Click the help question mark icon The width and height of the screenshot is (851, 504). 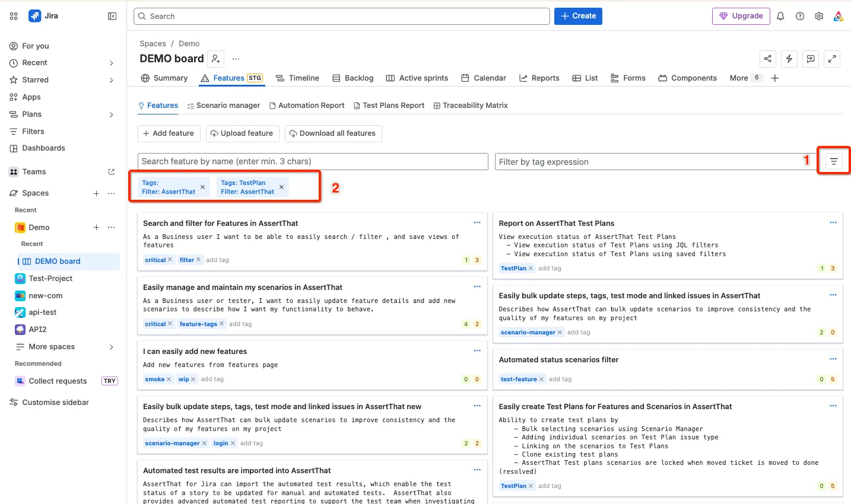[x=800, y=16]
